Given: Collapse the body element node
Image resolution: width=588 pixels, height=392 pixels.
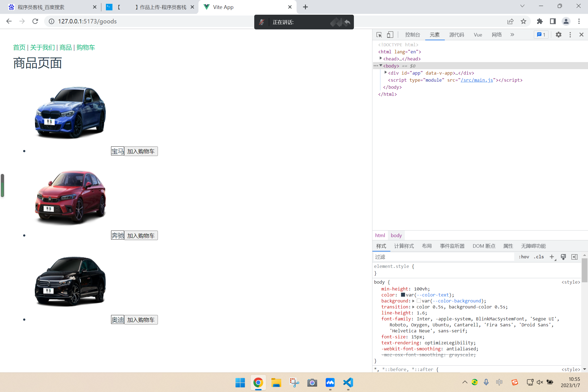Looking at the screenshot, I should pos(381,66).
